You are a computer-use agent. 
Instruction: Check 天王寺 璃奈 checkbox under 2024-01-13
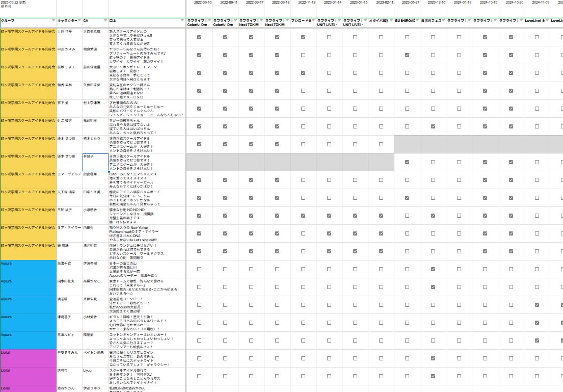coord(459,198)
